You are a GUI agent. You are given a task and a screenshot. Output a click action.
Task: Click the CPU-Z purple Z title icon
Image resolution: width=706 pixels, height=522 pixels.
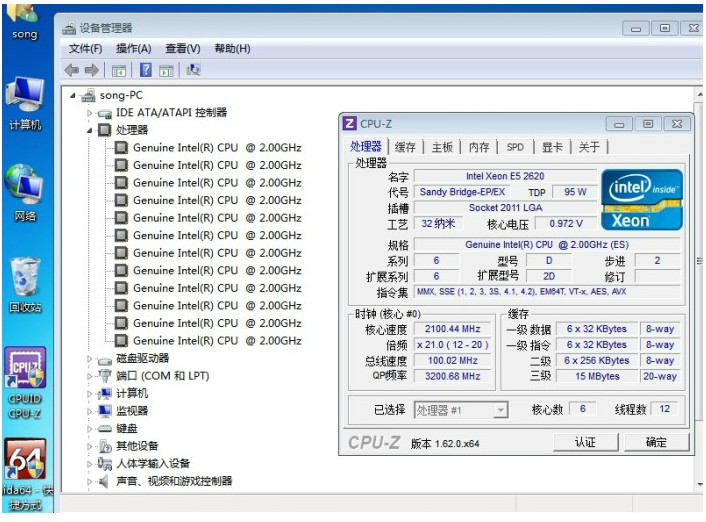pyautogui.click(x=349, y=123)
